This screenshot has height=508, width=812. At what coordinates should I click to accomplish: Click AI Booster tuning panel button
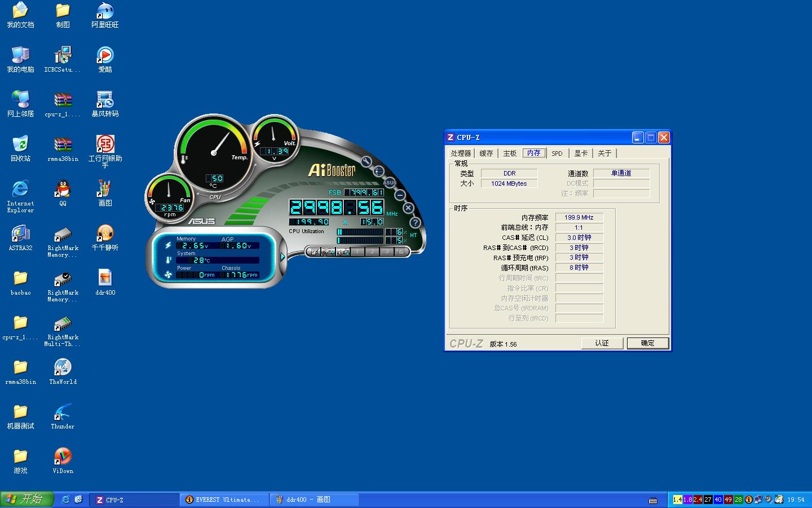[x=314, y=252]
